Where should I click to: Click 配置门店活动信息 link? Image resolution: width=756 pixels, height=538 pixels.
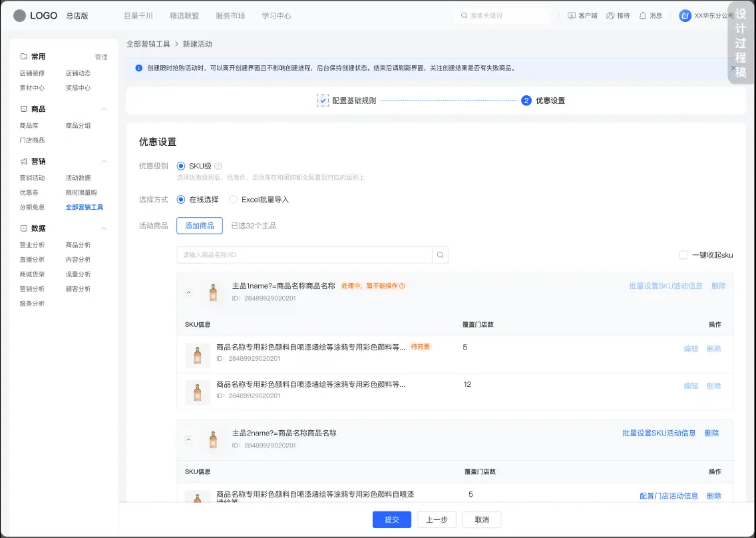tap(669, 495)
